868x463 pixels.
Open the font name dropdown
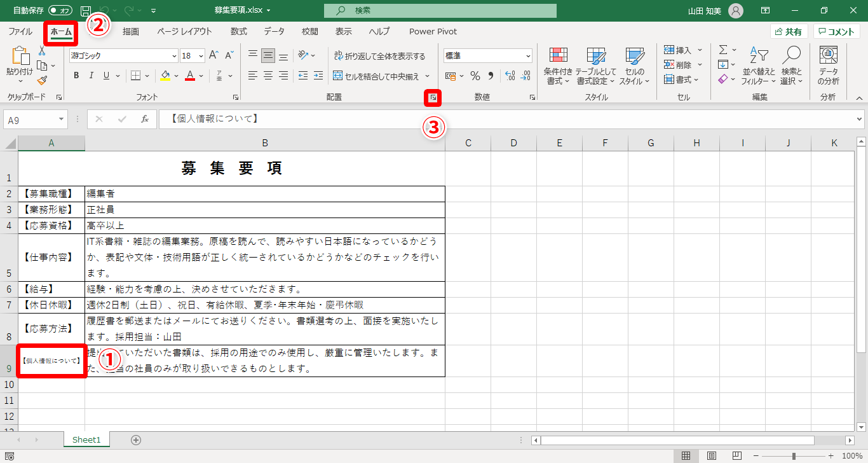174,56
